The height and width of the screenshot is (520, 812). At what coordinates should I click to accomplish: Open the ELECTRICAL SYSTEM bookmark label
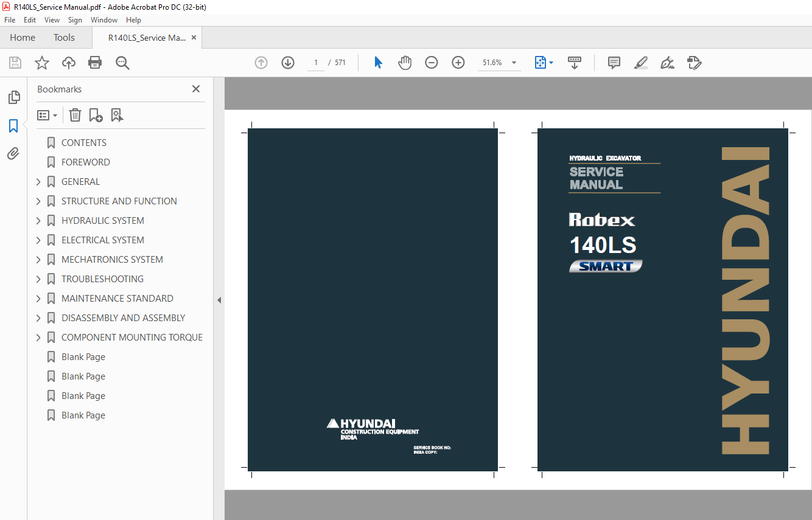[103, 240]
